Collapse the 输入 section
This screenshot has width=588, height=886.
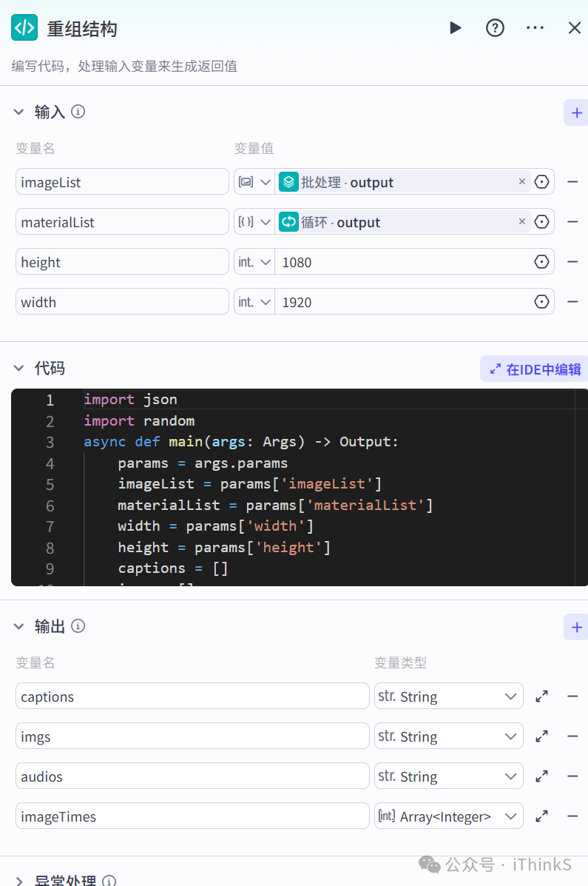click(x=18, y=112)
